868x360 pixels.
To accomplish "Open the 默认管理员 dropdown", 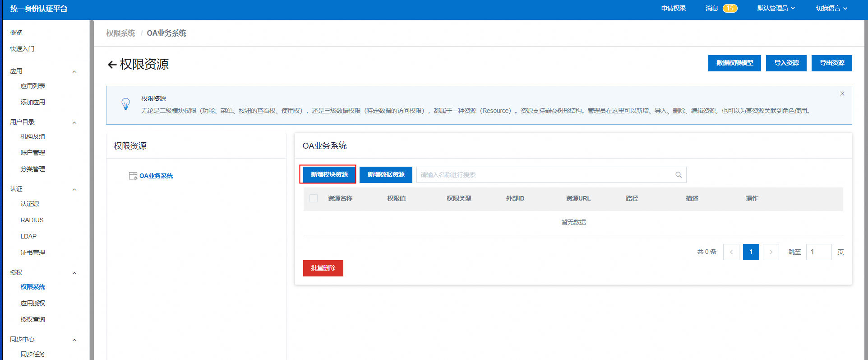I will 776,8.
